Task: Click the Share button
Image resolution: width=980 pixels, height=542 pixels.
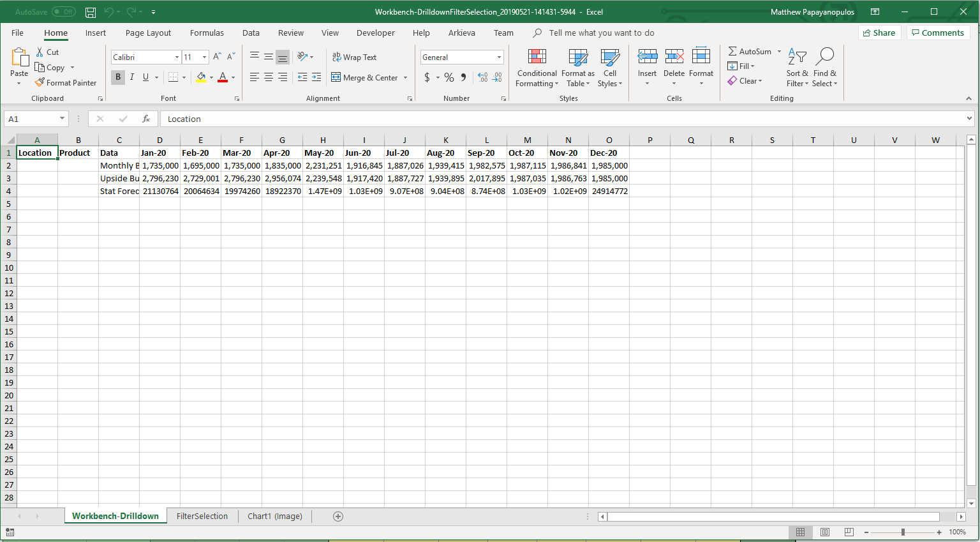Action: pyautogui.click(x=879, y=33)
